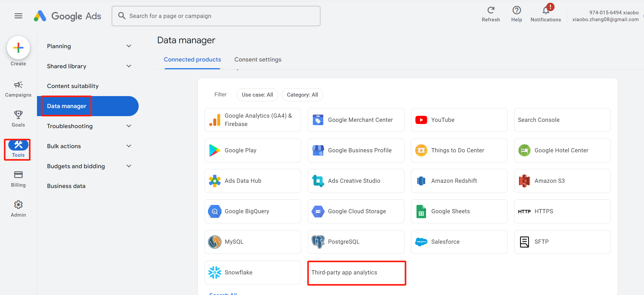Click in the search page or campaign field

(x=216, y=16)
